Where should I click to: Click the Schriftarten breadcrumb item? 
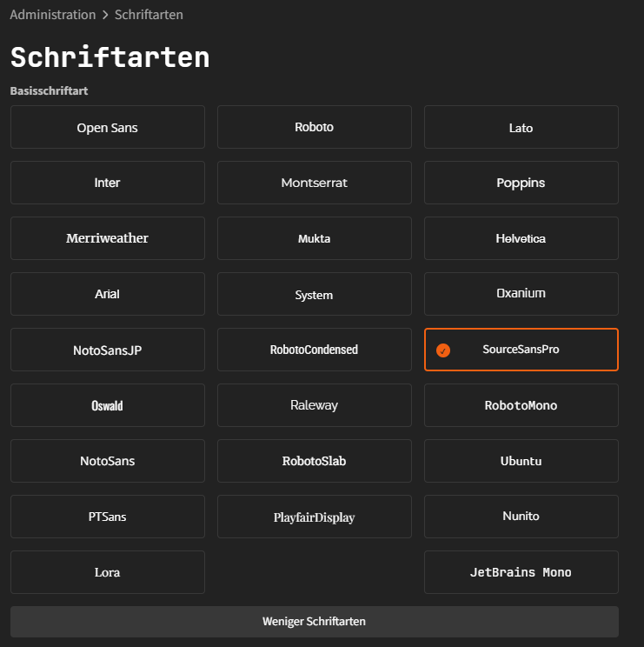click(149, 15)
